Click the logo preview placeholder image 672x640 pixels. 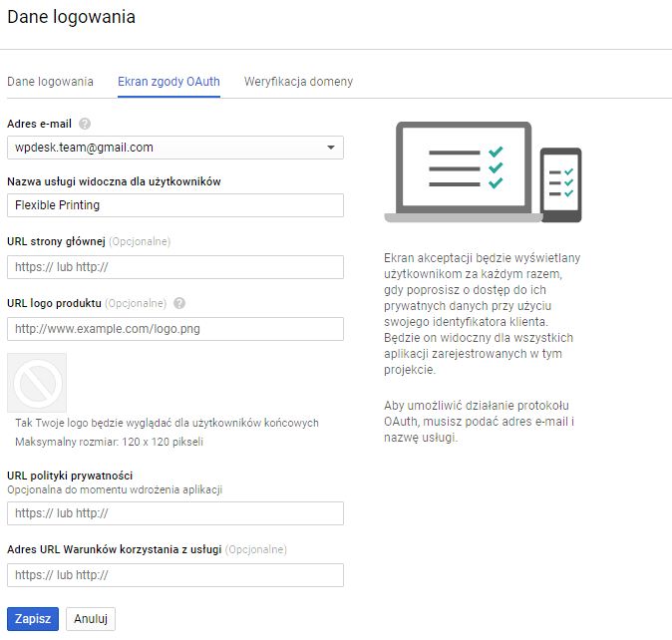37,383
